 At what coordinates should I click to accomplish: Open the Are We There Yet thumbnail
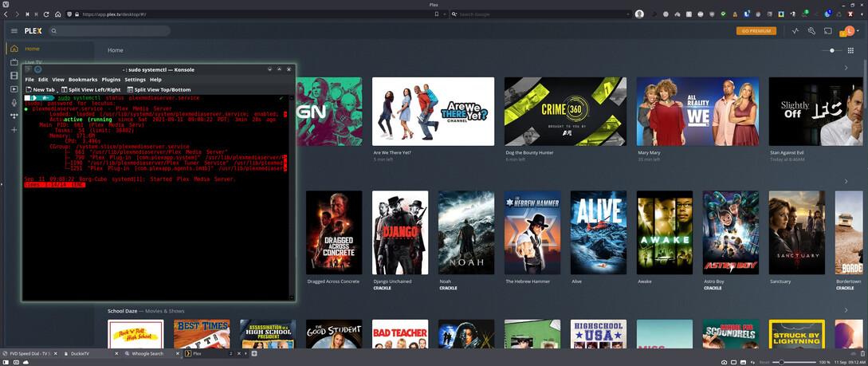pos(433,112)
